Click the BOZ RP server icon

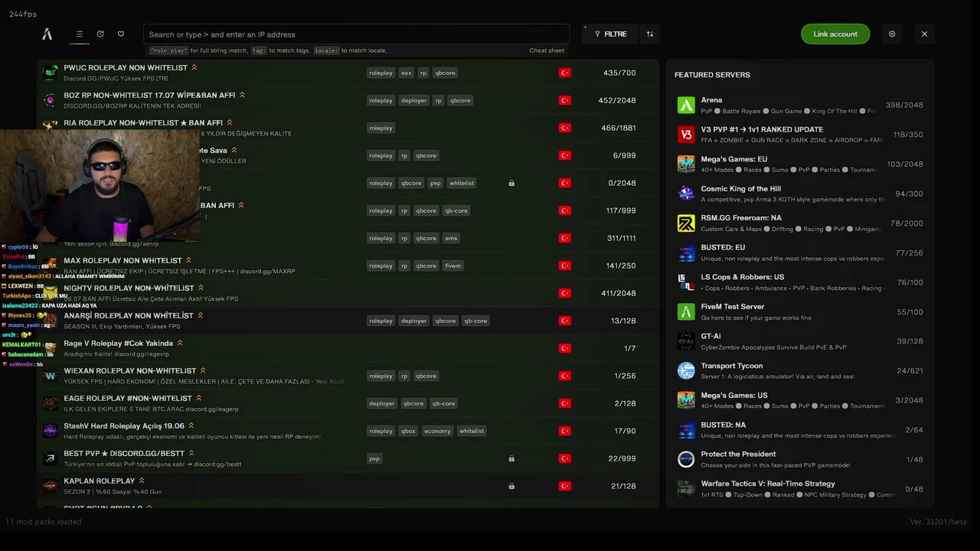point(50,100)
